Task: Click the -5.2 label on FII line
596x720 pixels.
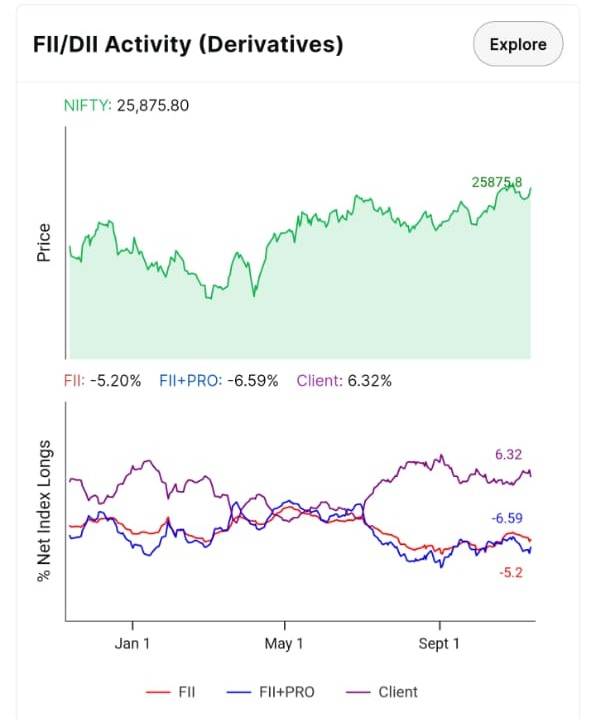Action: pos(511,573)
